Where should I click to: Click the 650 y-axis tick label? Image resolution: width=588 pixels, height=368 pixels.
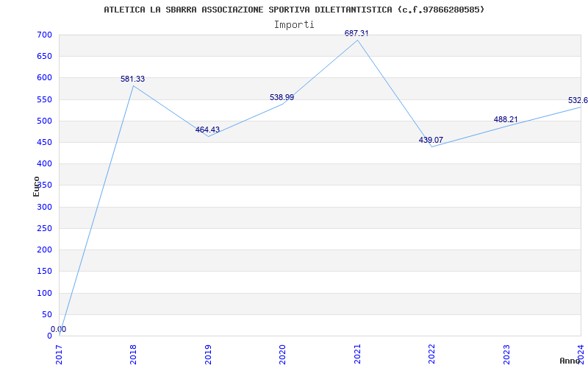click(44, 57)
